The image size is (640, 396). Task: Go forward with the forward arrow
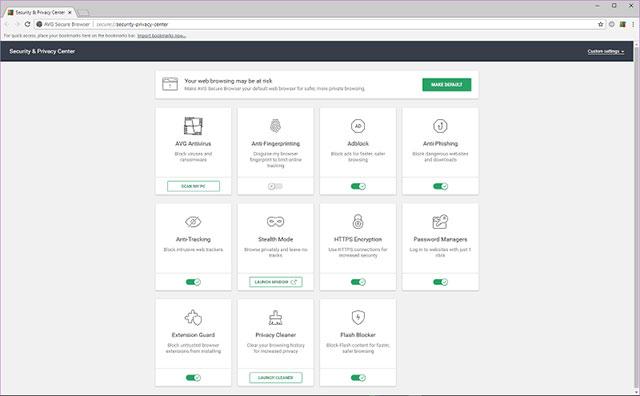pos(17,24)
